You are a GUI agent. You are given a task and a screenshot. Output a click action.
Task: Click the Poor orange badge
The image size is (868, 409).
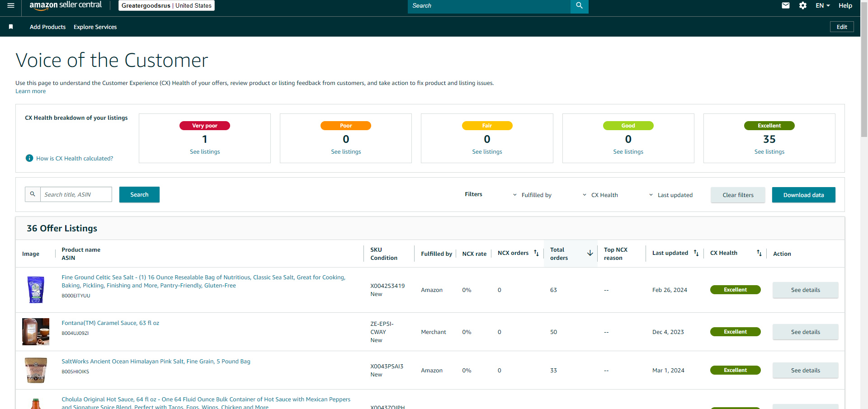click(x=346, y=126)
